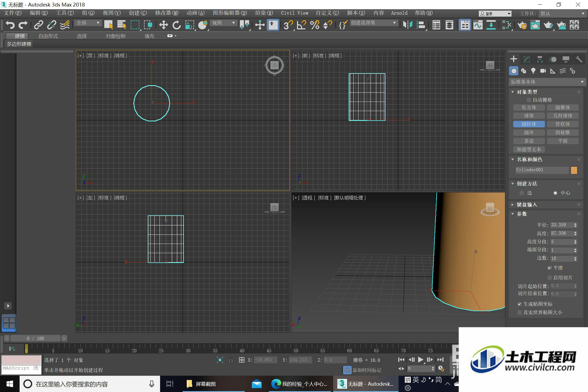The height and width of the screenshot is (392, 588).
Task: Toggle the Angle Snap icon
Action: pyautogui.click(x=301, y=25)
